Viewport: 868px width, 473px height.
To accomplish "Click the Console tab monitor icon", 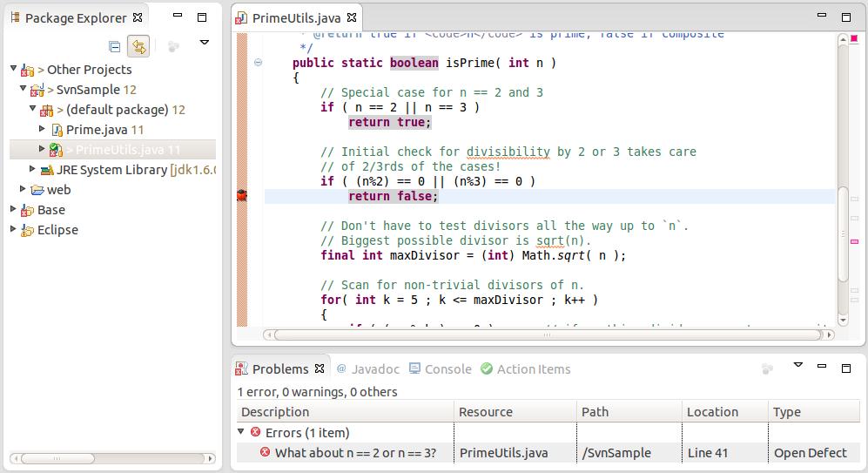I will click(414, 368).
